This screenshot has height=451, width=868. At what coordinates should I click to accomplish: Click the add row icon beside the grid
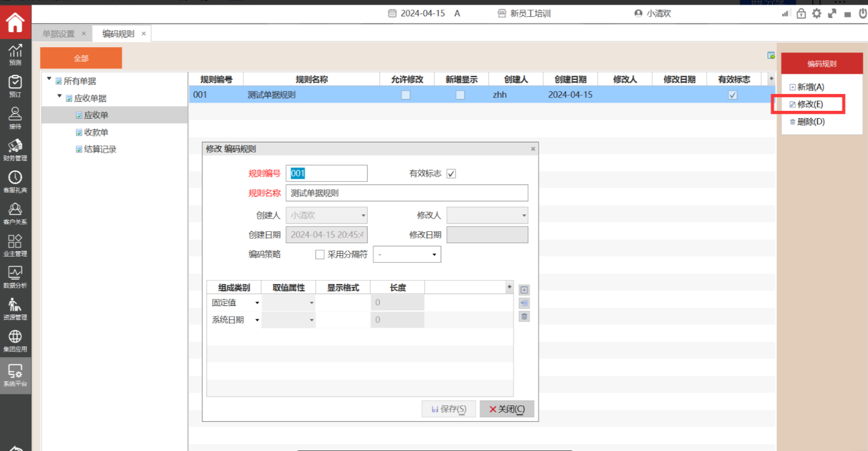(x=524, y=290)
